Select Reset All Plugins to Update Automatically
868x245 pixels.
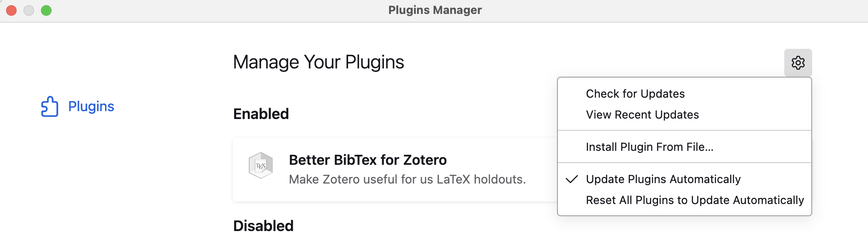click(x=694, y=200)
